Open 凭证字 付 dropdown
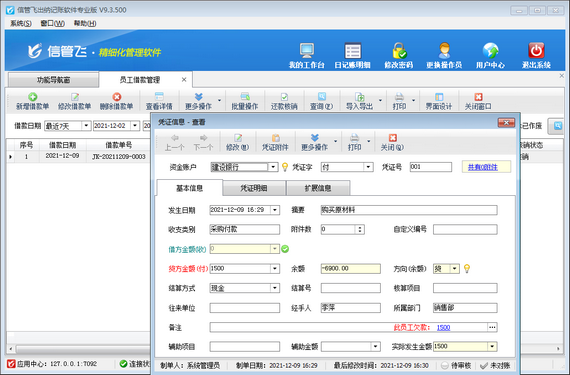 (x=368, y=167)
